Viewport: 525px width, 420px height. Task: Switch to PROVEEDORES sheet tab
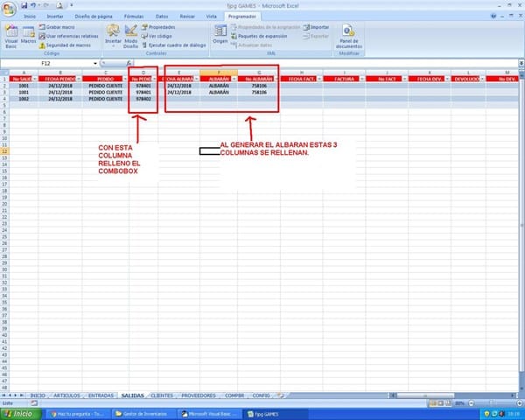pos(199,395)
